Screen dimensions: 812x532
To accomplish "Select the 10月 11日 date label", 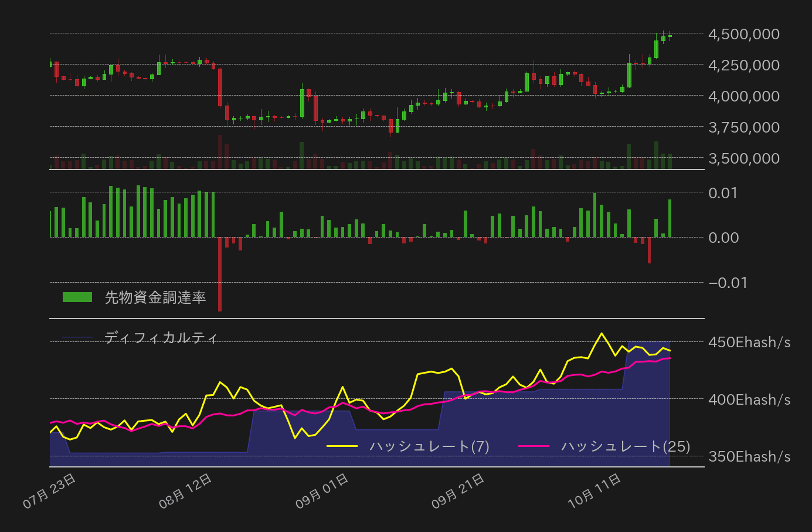I will coord(594,491).
